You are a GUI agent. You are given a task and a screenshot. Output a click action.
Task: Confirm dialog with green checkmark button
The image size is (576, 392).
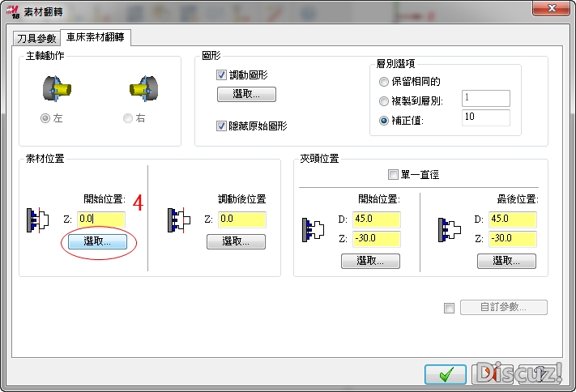[446, 374]
